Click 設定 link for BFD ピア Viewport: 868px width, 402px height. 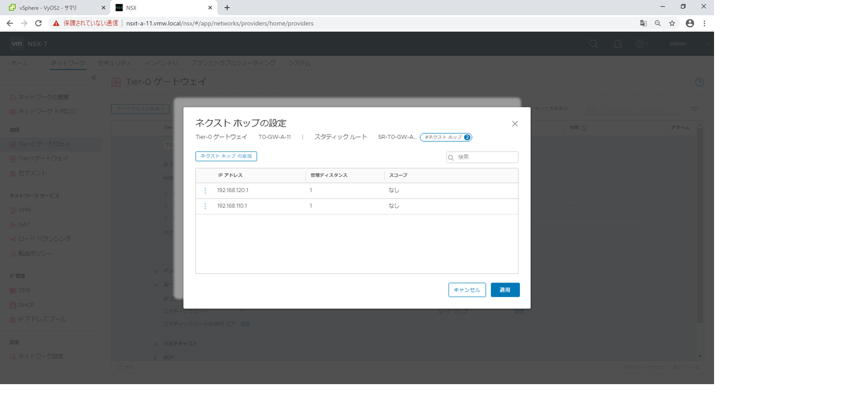(x=245, y=324)
